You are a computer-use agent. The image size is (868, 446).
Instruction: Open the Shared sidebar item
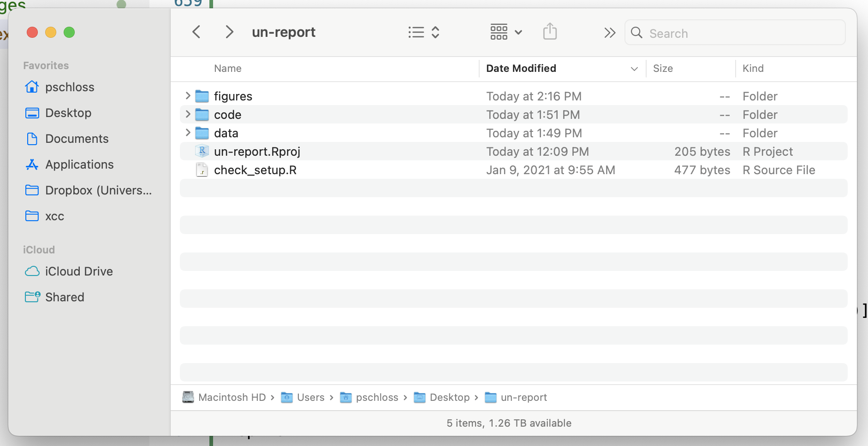(65, 297)
